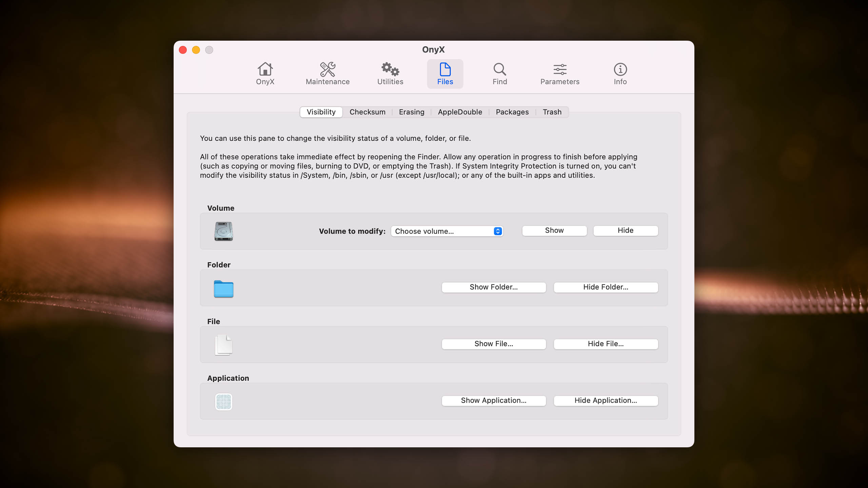Open the OnyX home toolbar section
Viewport: 868px width, 488px height.
coord(265,74)
